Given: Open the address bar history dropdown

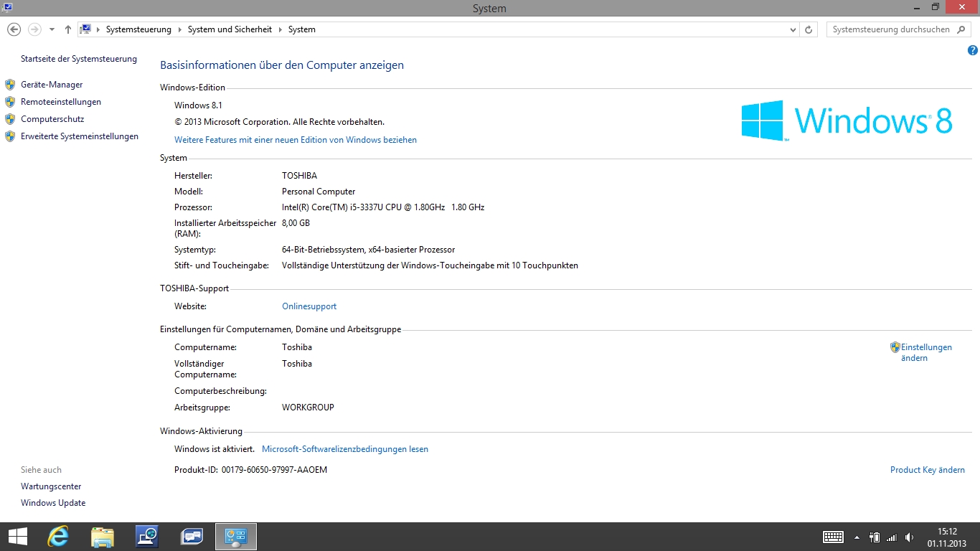Looking at the screenshot, I should 793,30.
